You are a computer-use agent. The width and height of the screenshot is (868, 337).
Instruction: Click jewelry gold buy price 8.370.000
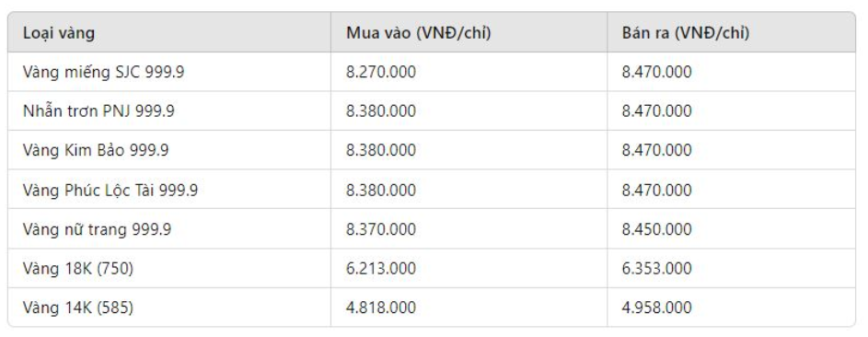click(381, 228)
